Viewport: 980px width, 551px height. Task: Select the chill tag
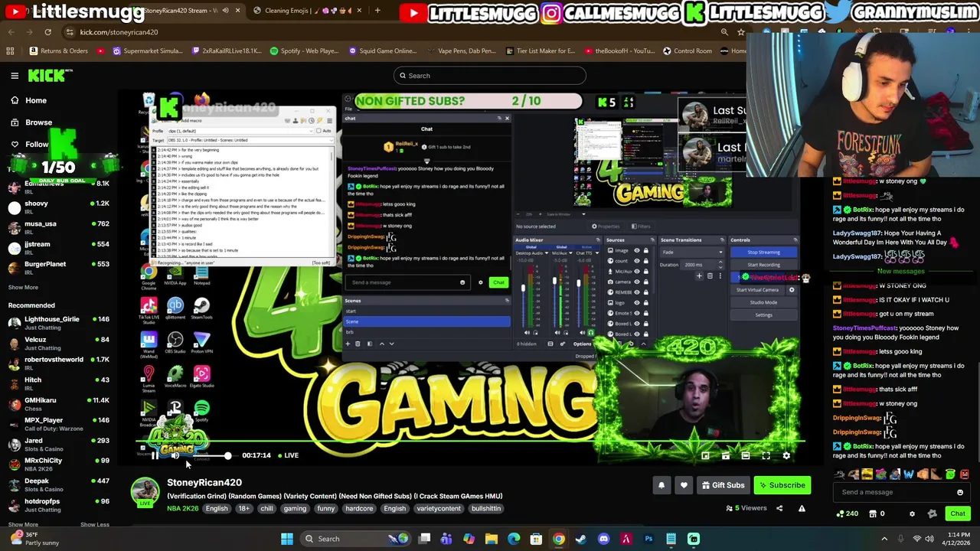(266, 509)
